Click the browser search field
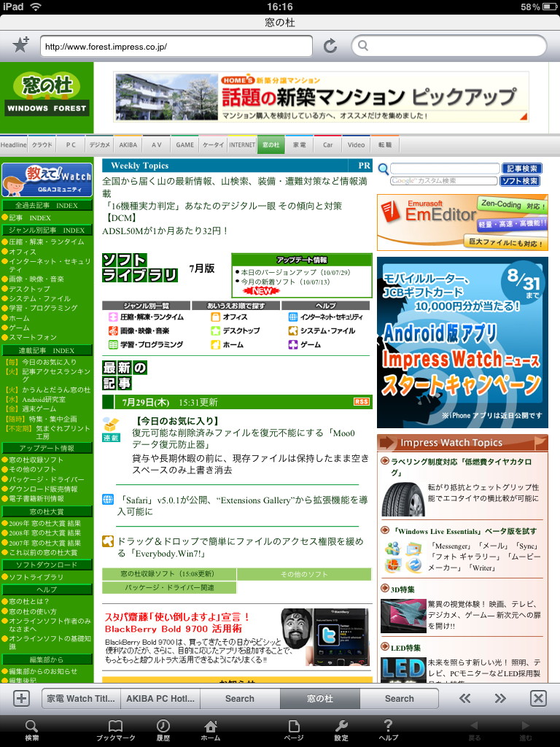This screenshot has width=560, height=747. (449, 46)
